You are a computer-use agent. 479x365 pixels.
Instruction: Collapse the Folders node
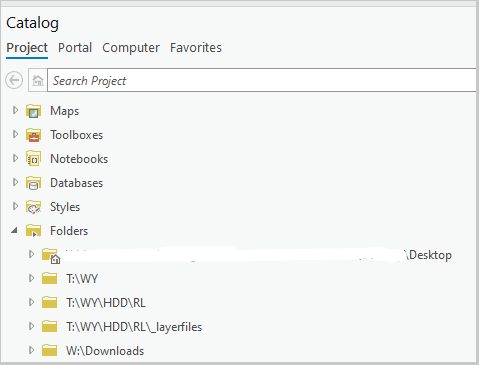[x=14, y=230]
